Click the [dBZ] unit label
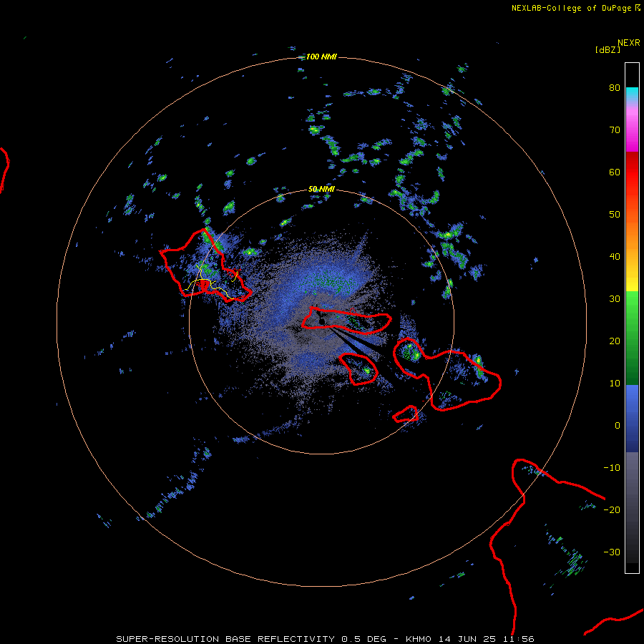The width and height of the screenshot is (644, 644). (608, 49)
